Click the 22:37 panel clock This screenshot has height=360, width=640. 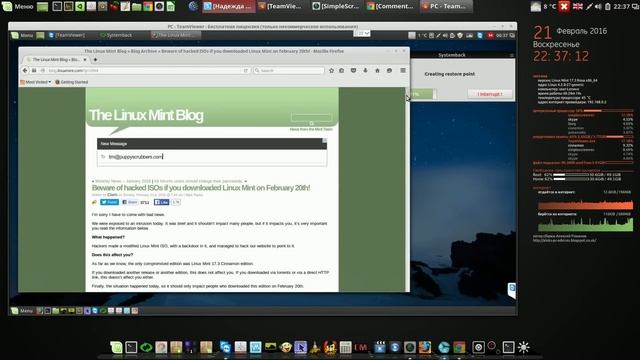coord(621,6)
